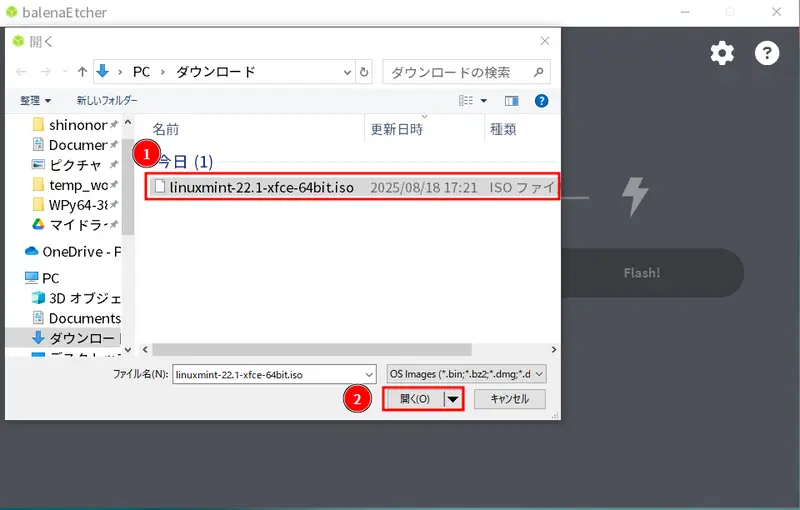800x510 pixels.
Task: Click 新しいフォルダー button
Action: coord(107,100)
